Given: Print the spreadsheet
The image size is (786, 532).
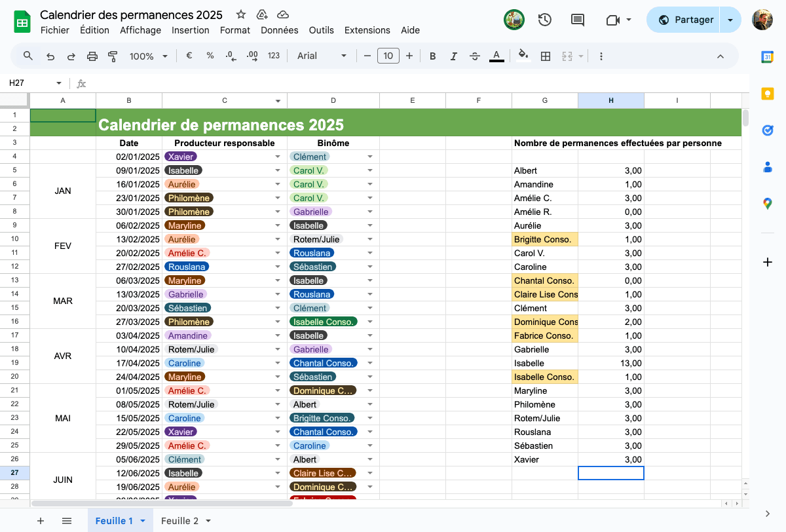Looking at the screenshot, I should (x=92, y=56).
